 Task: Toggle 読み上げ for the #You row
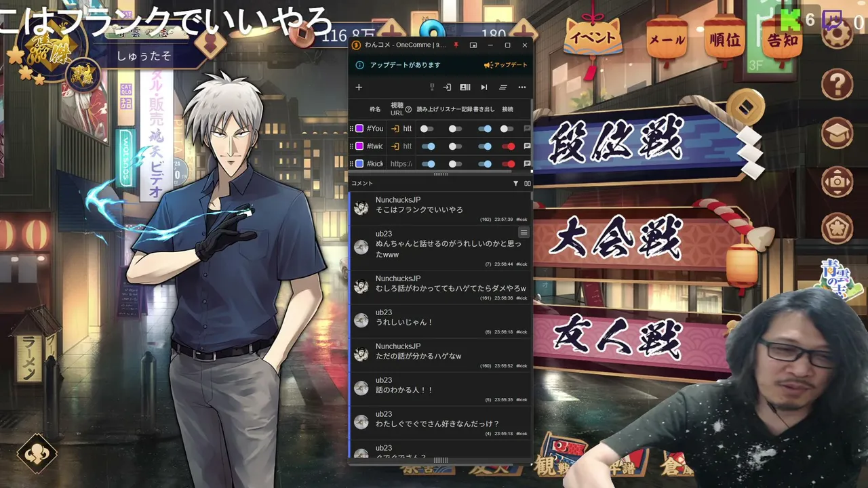tap(427, 128)
